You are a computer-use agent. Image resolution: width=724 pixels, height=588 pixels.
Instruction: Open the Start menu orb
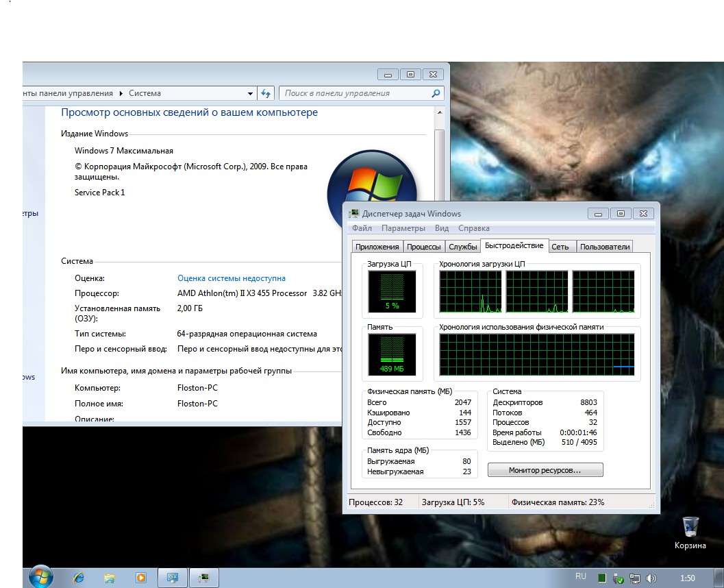(x=40, y=577)
